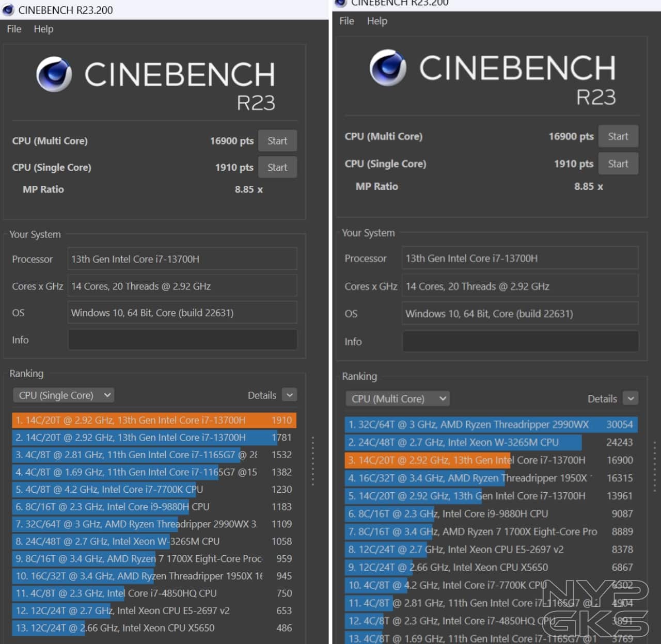The height and width of the screenshot is (644, 661).
Task: Start the CPU (Multi Core) test in right window
Action: click(618, 136)
